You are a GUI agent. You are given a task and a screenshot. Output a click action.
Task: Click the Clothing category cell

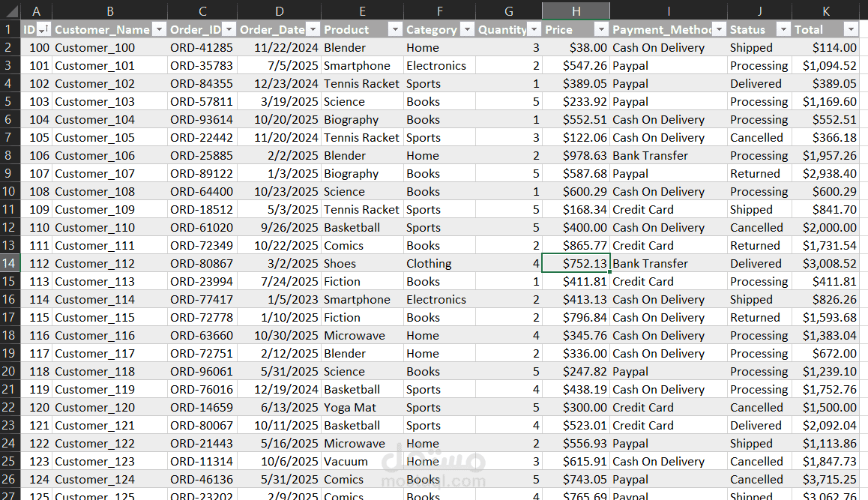[x=439, y=264]
